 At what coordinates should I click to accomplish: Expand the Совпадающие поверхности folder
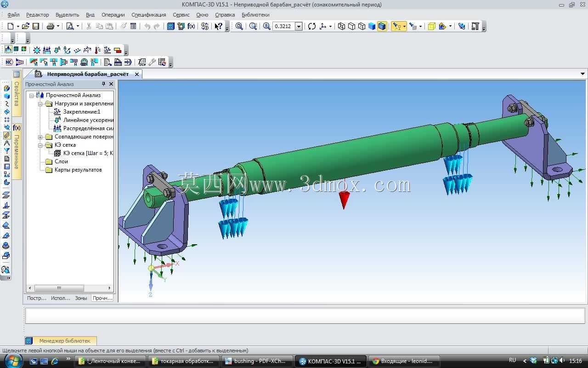tap(40, 137)
